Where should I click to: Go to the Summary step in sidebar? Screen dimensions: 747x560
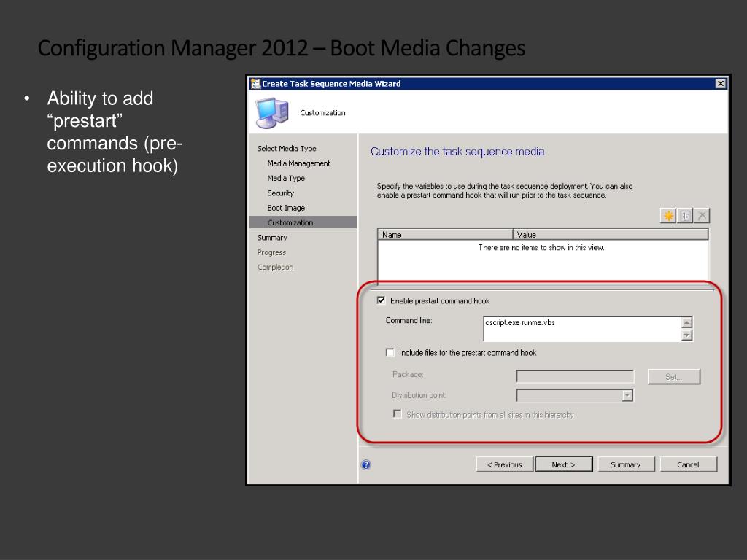pyautogui.click(x=272, y=238)
